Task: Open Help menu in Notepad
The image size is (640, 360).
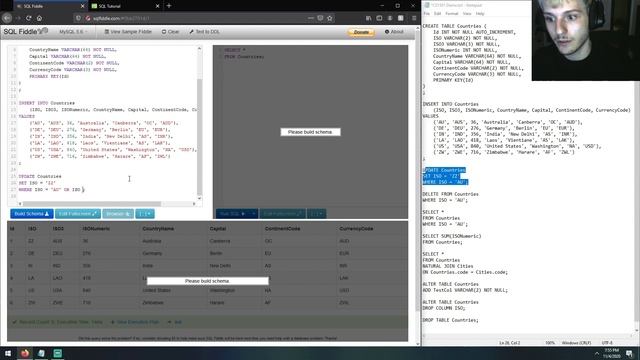Action: coord(480,13)
